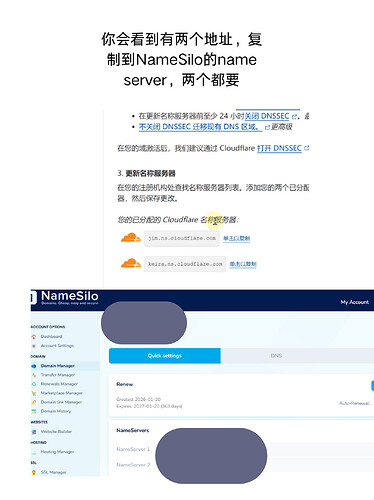Click the 'NameServer 1' label
Image resolution: width=374 pixels, height=500 pixels.
[x=133, y=449]
